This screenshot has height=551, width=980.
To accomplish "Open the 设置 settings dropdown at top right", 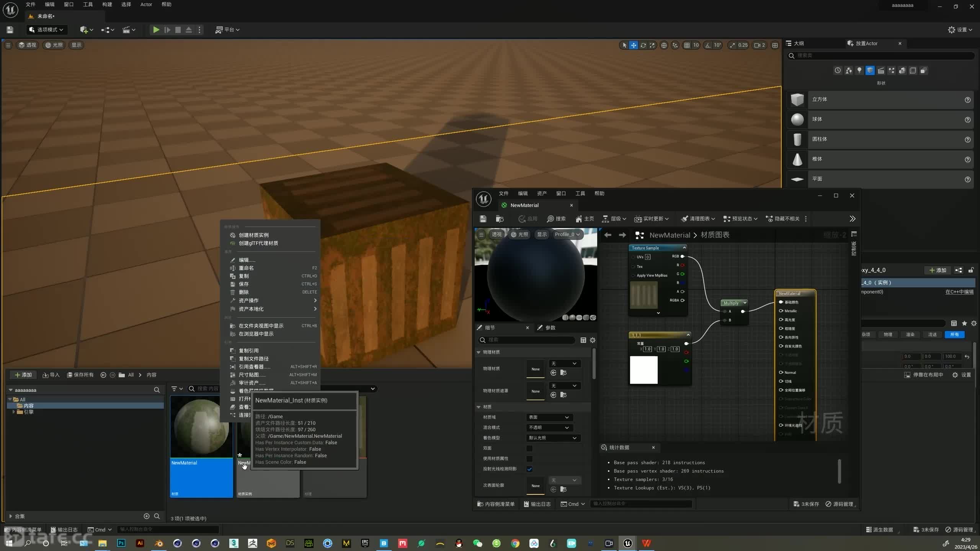I will pos(960,29).
